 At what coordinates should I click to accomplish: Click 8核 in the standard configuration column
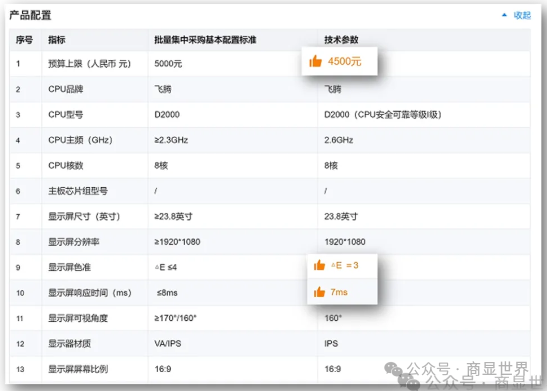coord(161,166)
